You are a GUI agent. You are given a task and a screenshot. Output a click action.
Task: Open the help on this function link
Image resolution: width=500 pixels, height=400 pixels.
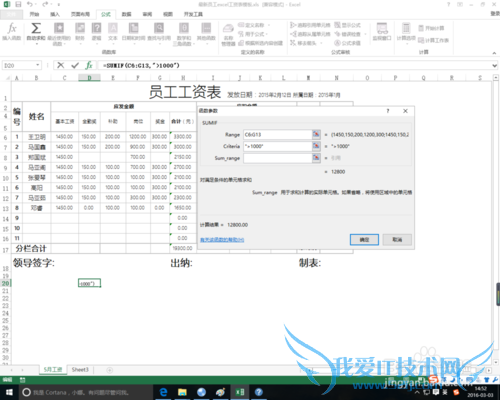[222, 240]
